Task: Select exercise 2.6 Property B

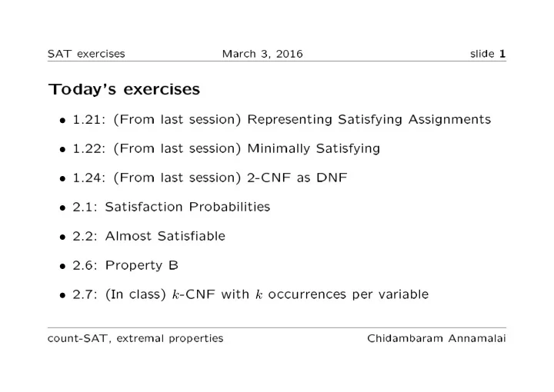Action: (x=125, y=265)
